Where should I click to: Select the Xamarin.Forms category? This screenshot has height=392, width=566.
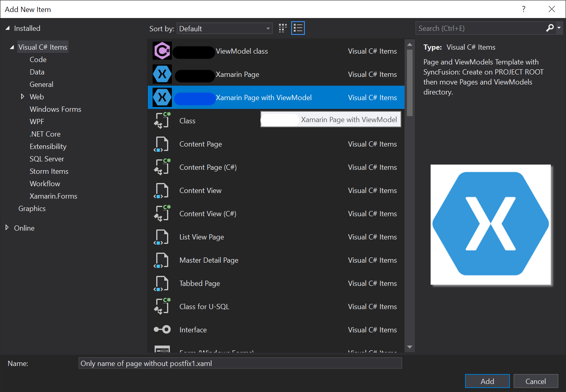(53, 196)
